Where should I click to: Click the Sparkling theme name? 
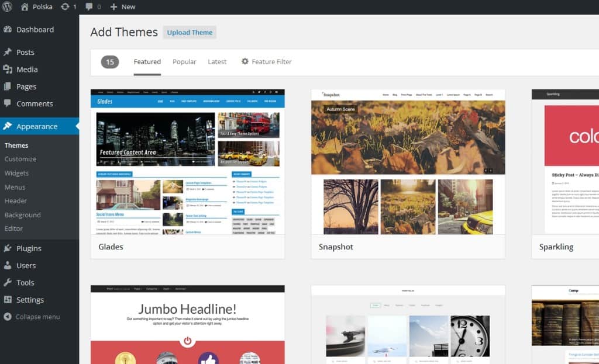coord(556,247)
